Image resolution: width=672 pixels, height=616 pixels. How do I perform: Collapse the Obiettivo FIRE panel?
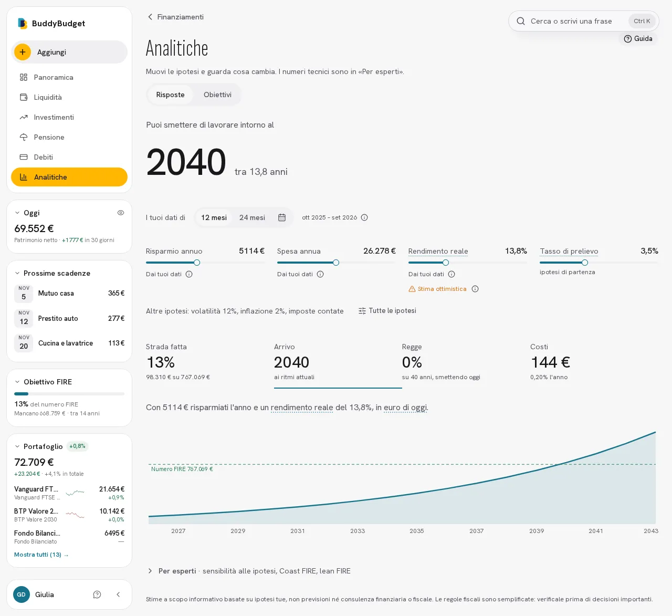click(17, 382)
